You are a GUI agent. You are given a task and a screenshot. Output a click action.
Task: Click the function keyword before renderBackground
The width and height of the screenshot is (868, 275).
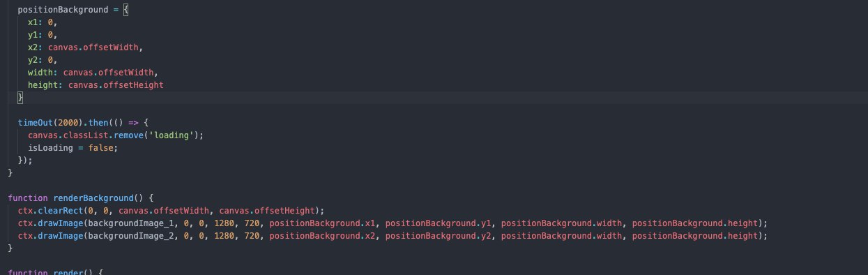click(28, 198)
